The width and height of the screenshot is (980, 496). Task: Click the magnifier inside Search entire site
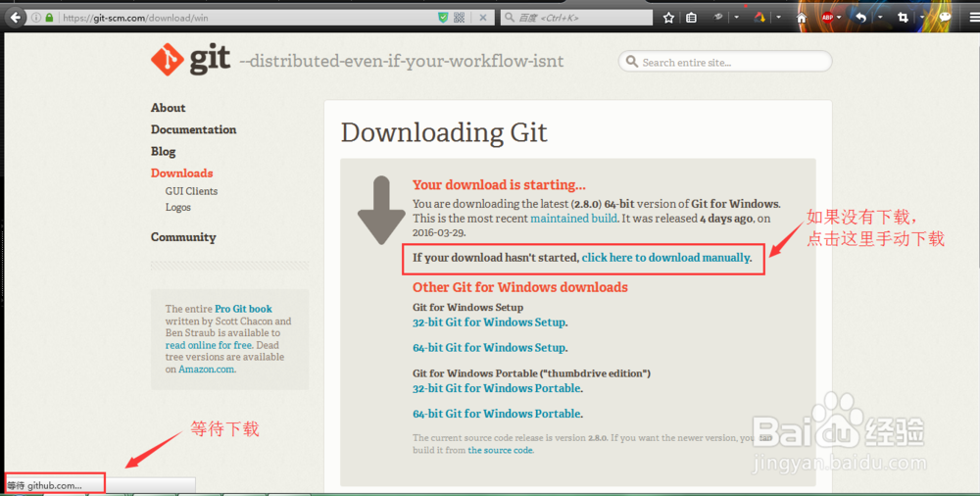(x=632, y=62)
